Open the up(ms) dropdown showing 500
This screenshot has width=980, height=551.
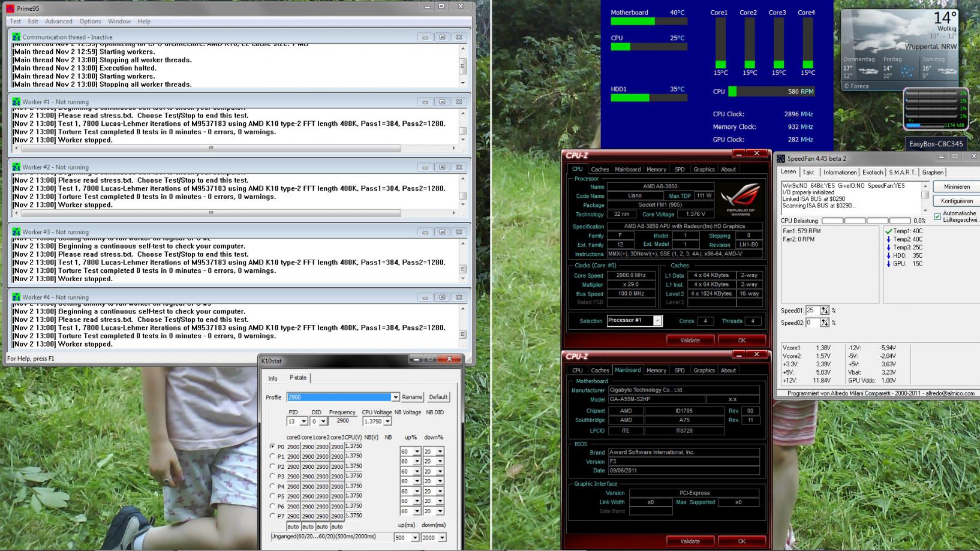click(414, 538)
